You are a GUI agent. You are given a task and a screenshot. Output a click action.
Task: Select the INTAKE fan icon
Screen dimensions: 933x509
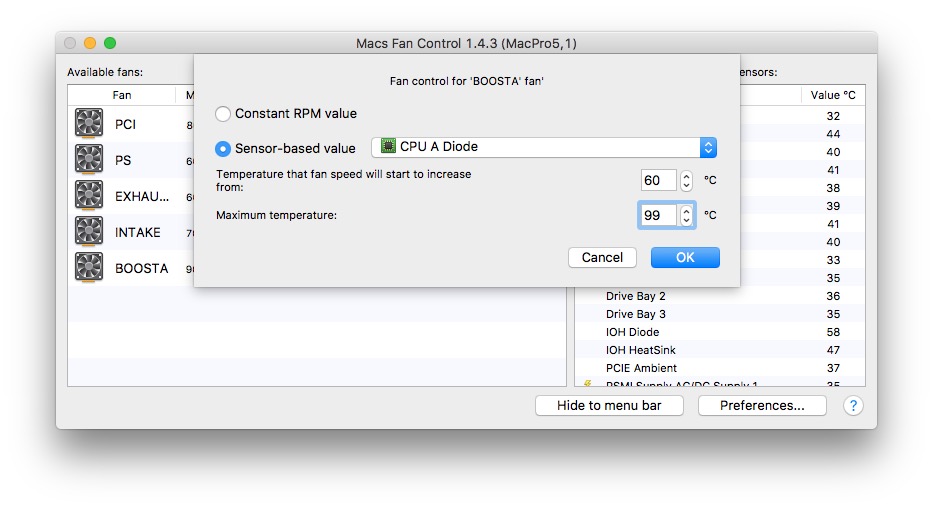[x=89, y=231]
